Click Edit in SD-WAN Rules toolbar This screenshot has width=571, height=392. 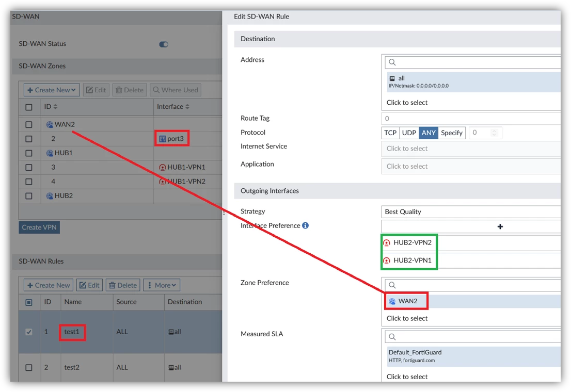click(89, 285)
